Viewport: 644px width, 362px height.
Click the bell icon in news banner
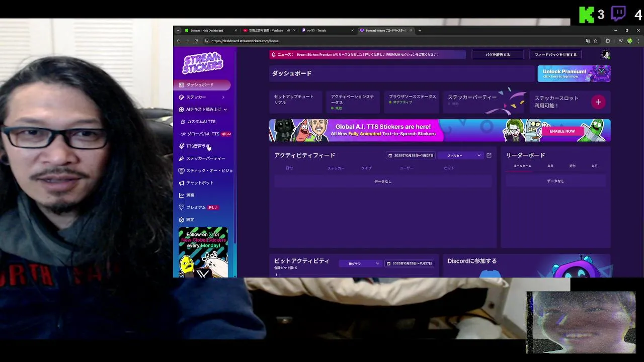(x=274, y=55)
